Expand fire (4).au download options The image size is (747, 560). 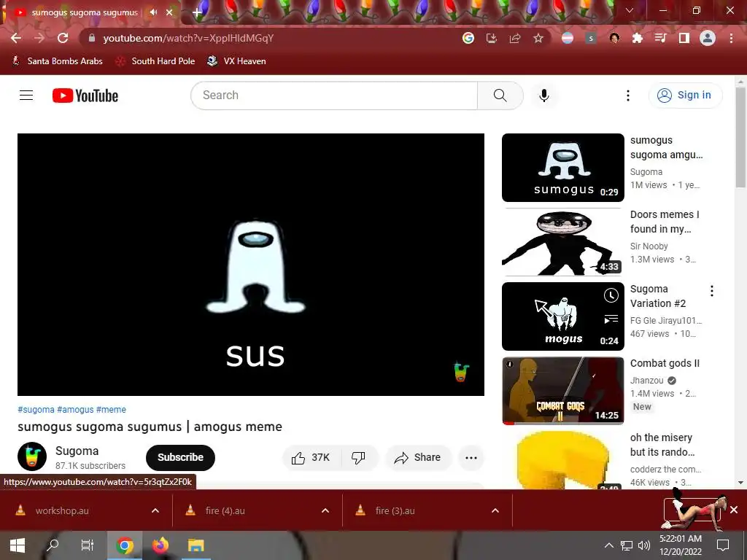(x=325, y=510)
